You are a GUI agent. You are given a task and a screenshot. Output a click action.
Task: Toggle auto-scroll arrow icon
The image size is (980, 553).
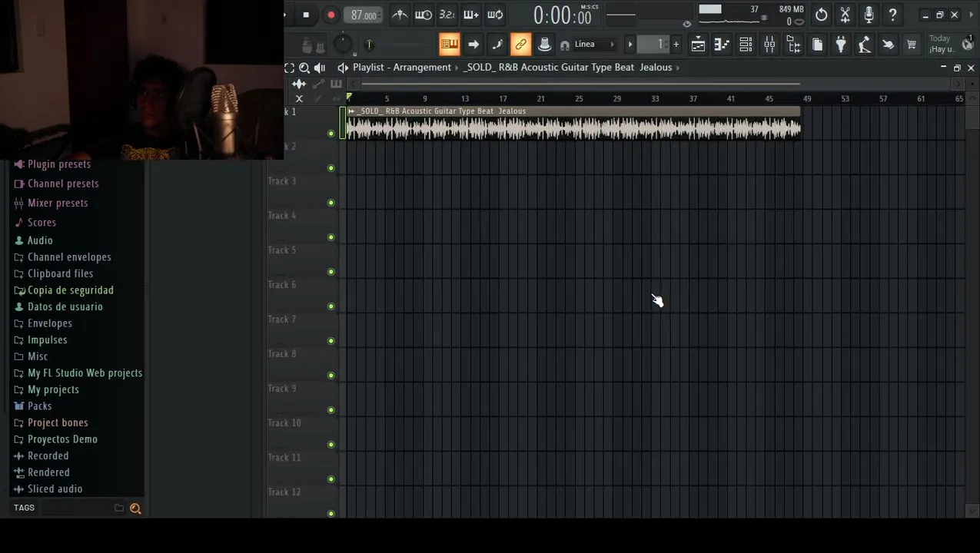(x=473, y=45)
